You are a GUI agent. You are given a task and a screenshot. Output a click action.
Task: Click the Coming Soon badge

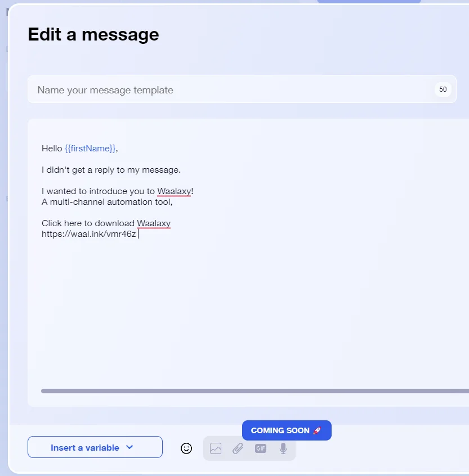(287, 430)
